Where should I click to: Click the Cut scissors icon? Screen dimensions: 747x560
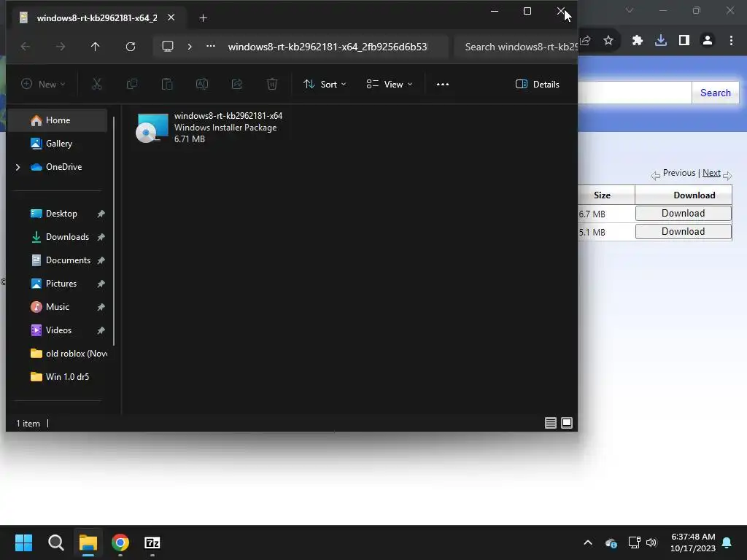click(x=97, y=85)
